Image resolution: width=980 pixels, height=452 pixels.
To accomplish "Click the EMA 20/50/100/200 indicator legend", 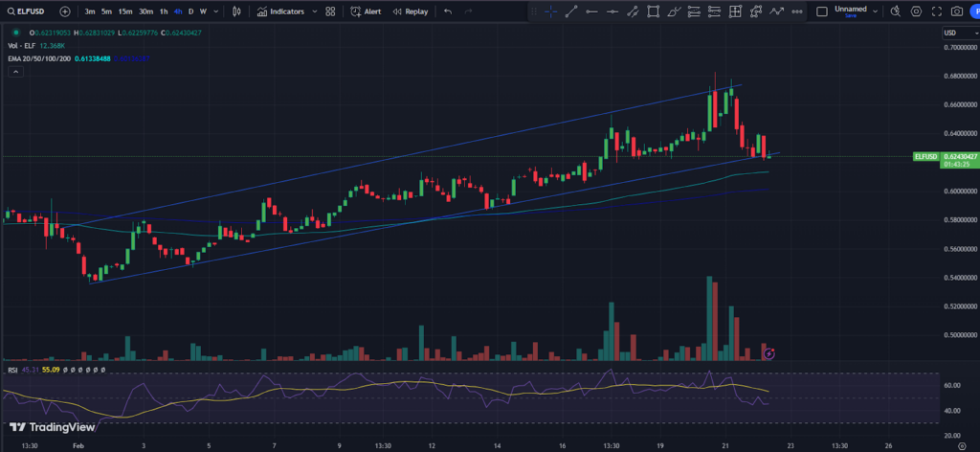I will pyautogui.click(x=38, y=58).
